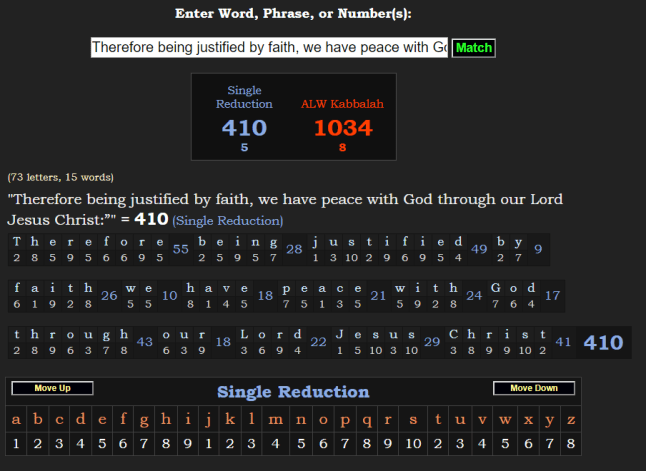This screenshot has height=471, width=646.
Task: Select the ALW Kabbalah cipher label
Action: pyautogui.click(x=342, y=104)
